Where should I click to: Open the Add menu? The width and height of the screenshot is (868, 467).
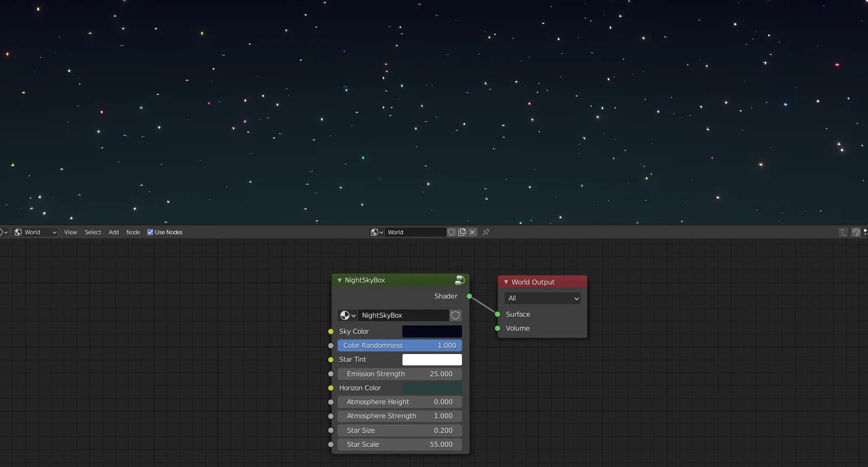(113, 232)
